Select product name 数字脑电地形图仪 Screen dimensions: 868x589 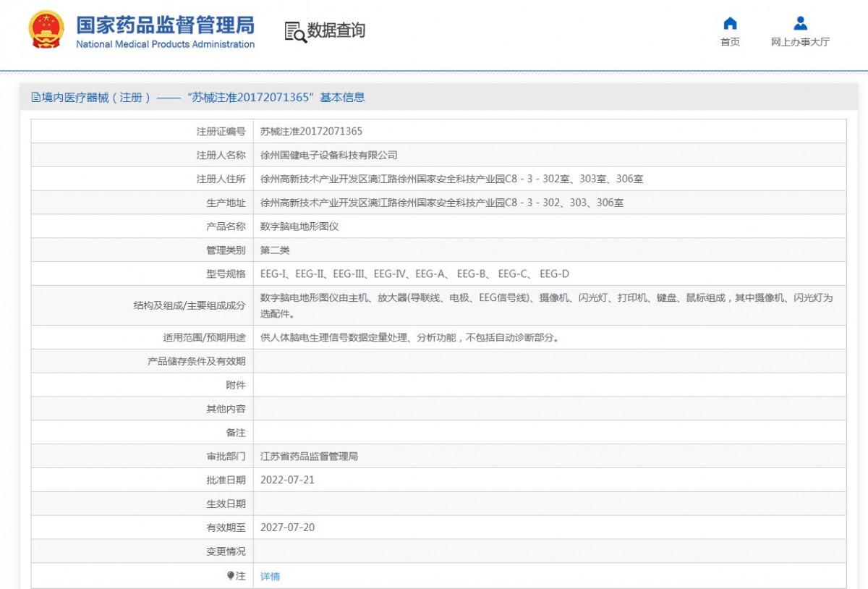[299, 226]
